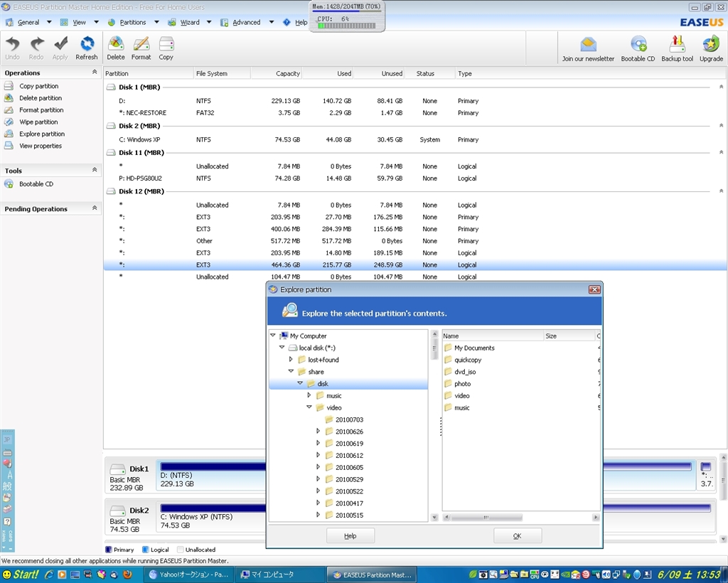
Task: Select Wipe partition in Operations panel
Action: (38, 122)
